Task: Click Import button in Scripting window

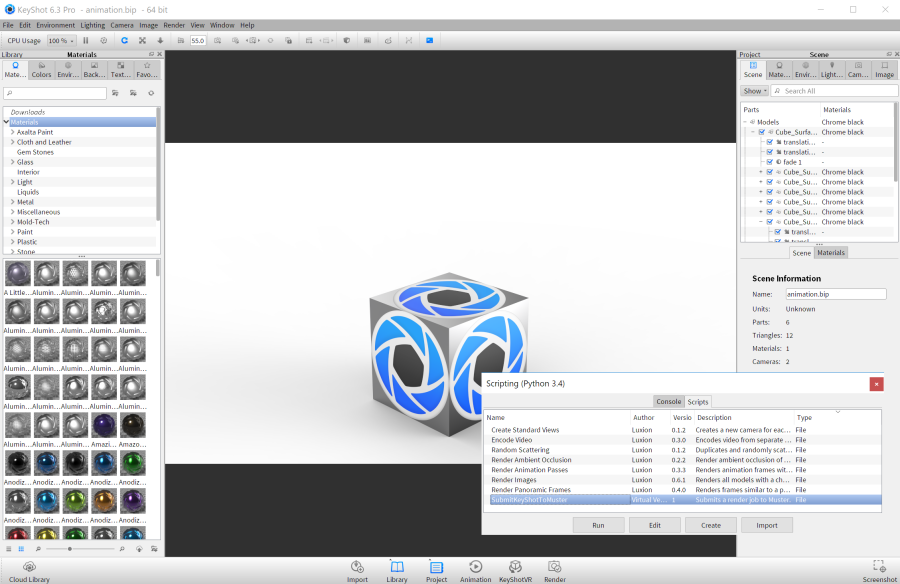Action: pos(767,525)
